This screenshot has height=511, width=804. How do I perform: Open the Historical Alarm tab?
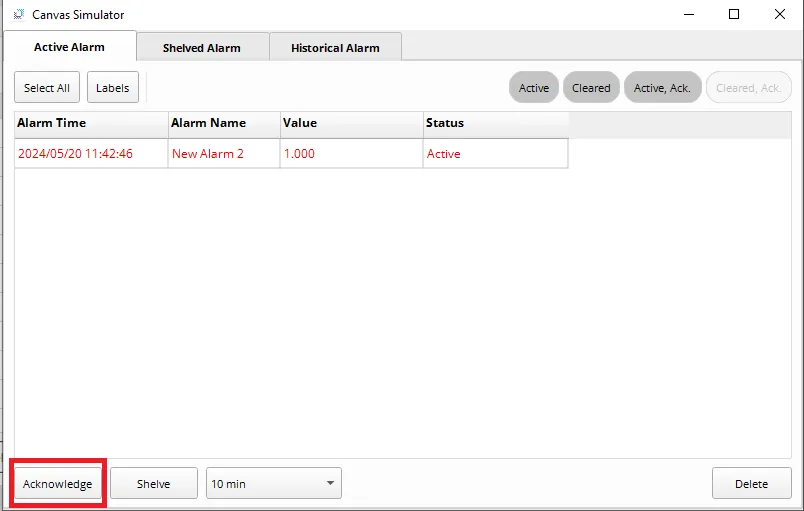[x=335, y=48]
